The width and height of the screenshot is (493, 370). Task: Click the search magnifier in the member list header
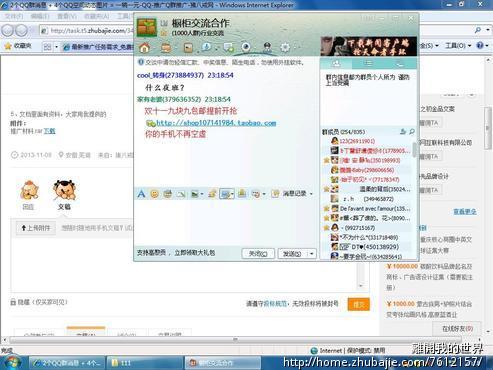click(412, 132)
